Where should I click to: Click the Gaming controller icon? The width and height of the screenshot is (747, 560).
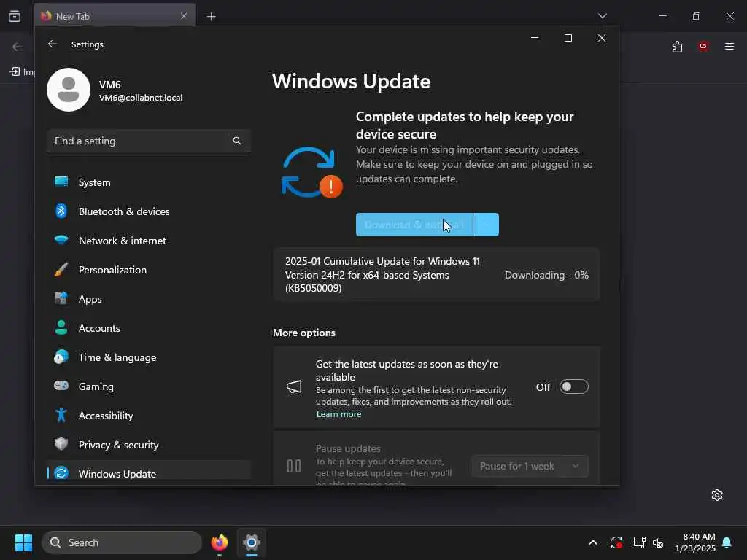point(61,386)
